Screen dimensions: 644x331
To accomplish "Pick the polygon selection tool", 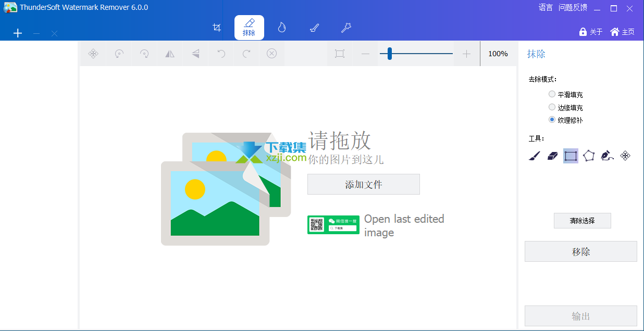I will [589, 156].
